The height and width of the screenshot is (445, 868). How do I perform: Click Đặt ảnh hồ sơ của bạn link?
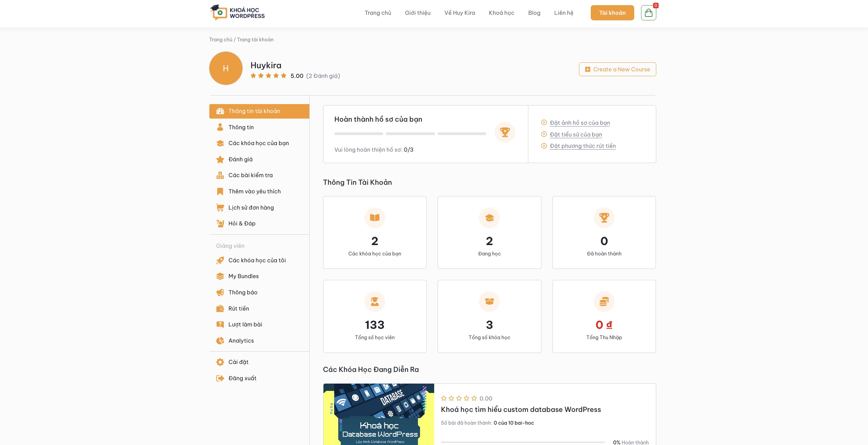click(x=579, y=123)
